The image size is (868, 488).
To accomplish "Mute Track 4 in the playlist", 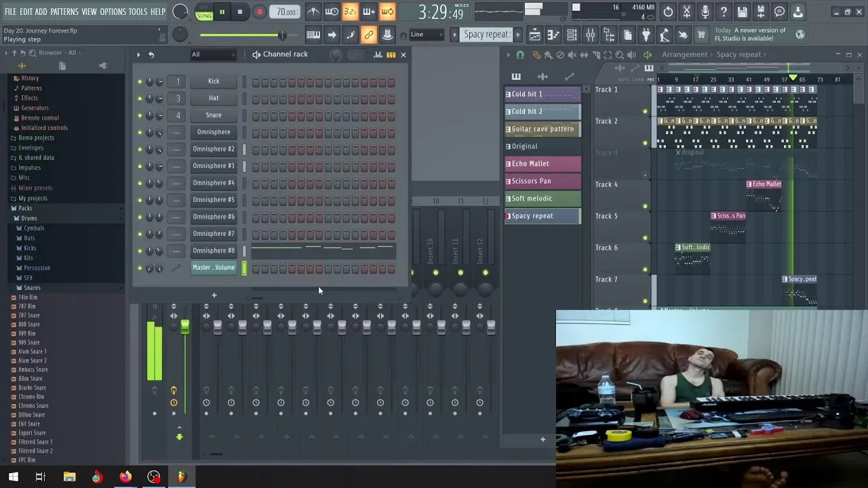I will point(645,206).
